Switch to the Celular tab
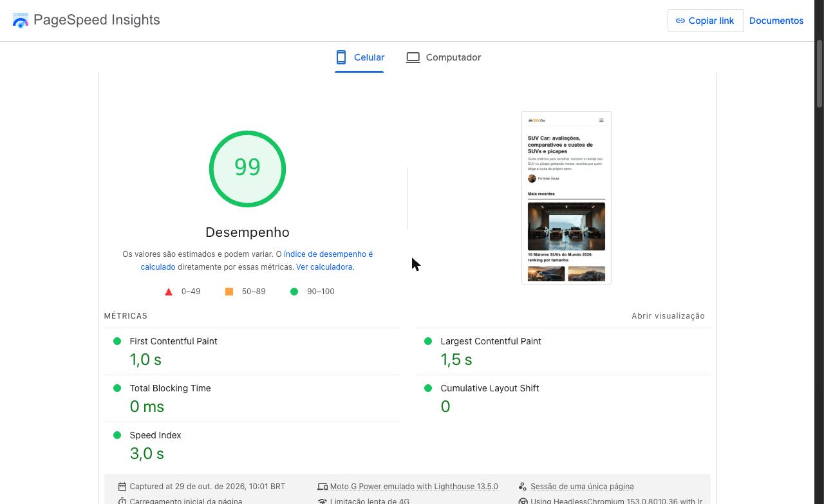Image resolution: width=824 pixels, height=504 pixels. pyautogui.click(x=359, y=57)
